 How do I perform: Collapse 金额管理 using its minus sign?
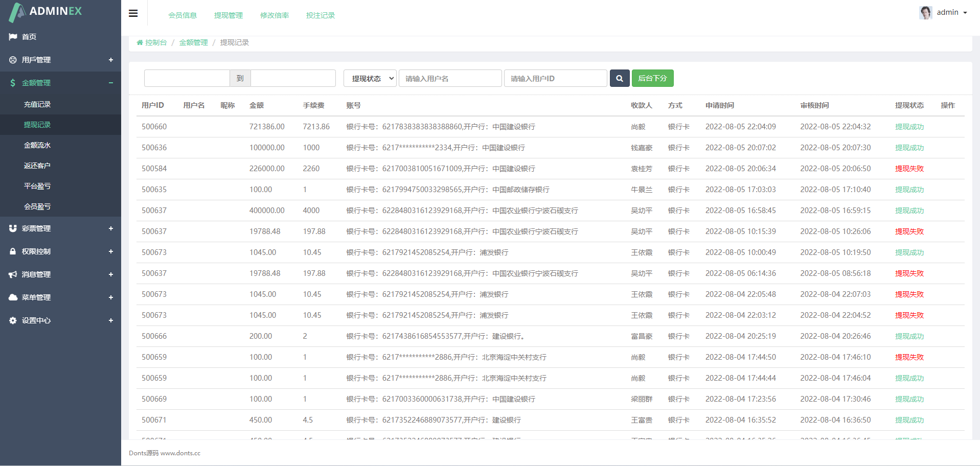coord(110,83)
